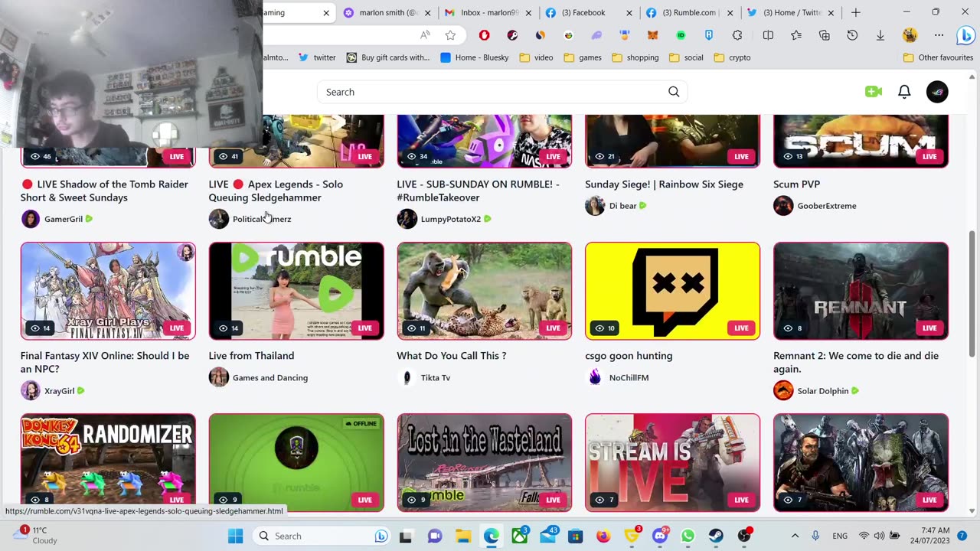Click the Windows taskbar search box

tap(322, 536)
